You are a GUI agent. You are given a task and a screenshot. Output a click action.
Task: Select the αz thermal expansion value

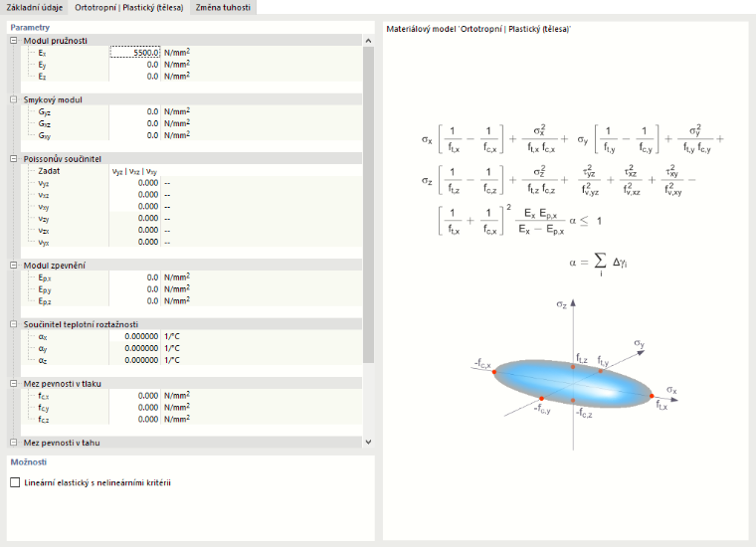[x=135, y=360]
